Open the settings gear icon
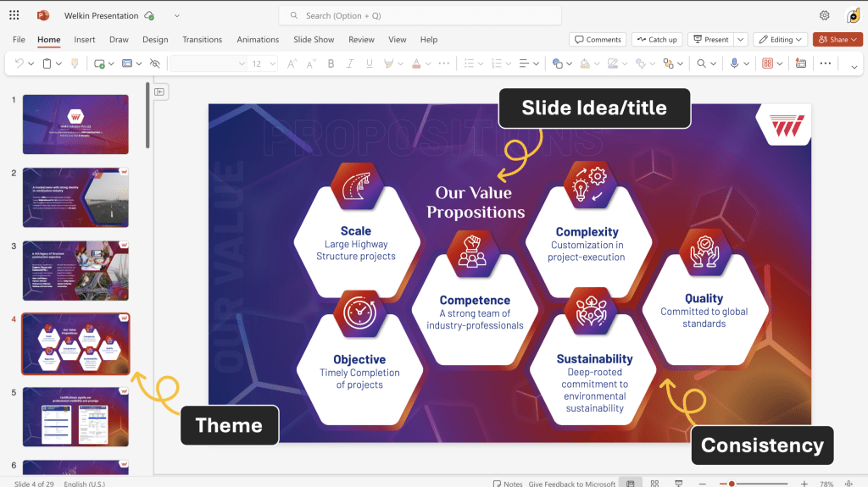The height and width of the screenshot is (487, 868). (824, 15)
